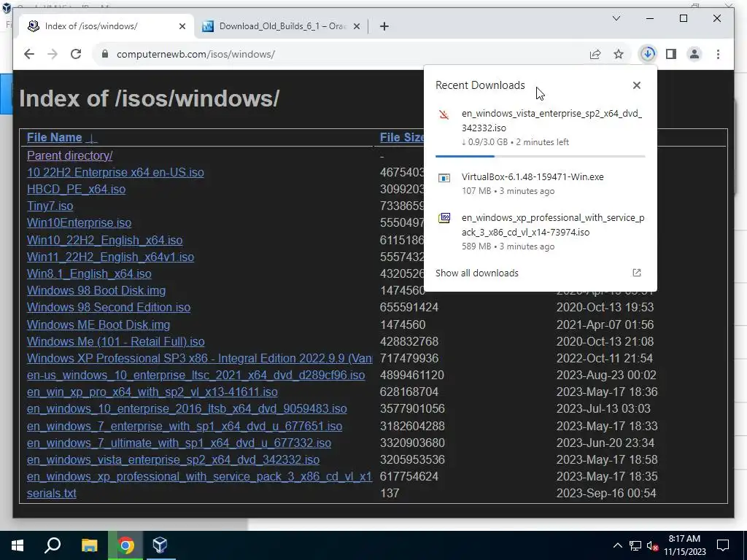Download Tiny7.iso
This screenshot has height=560, width=747.
coord(50,206)
